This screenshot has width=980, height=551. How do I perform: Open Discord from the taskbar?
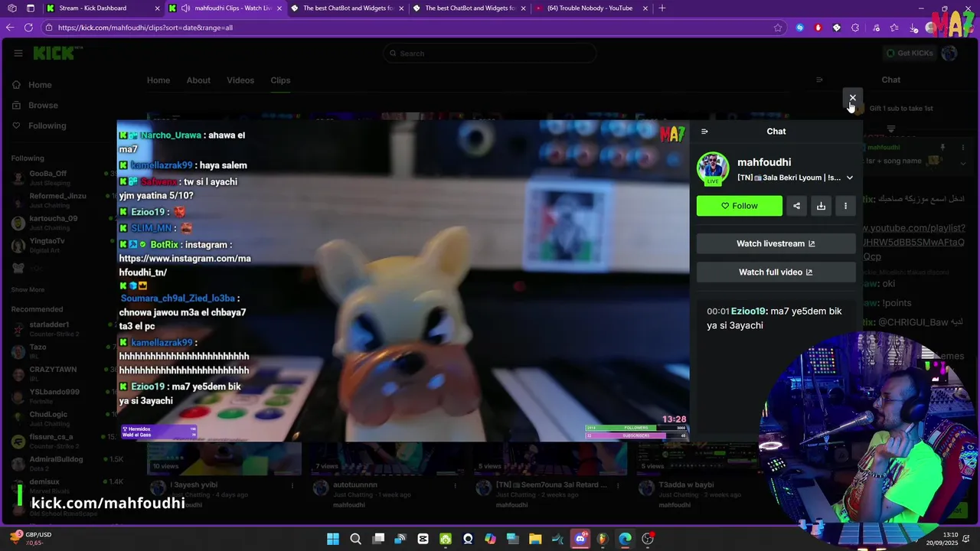580,539
